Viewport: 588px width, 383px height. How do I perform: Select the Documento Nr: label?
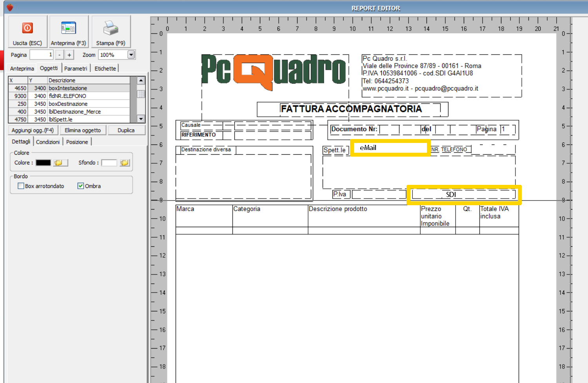(x=354, y=129)
